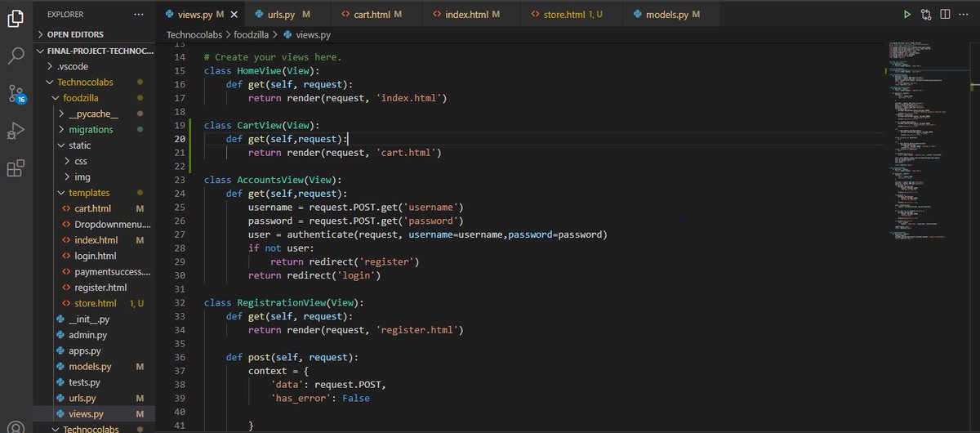Screen dimensions: 980x433
Task: Collapse the static folder
Action: click(x=94, y=145)
